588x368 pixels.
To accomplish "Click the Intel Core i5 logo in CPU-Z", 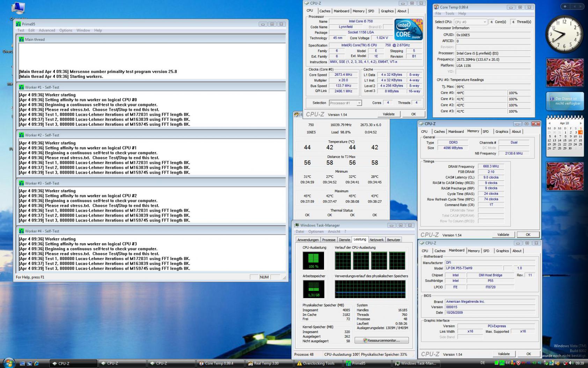I will (x=409, y=29).
